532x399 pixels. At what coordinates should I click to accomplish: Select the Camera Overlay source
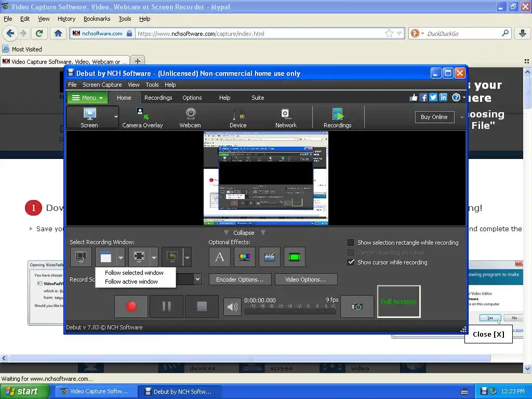coord(142,117)
